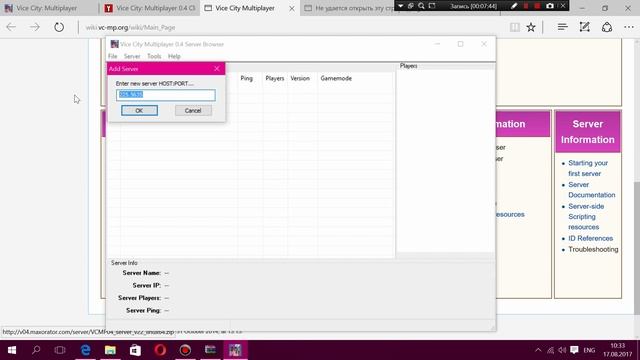The height and width of the screenshot is (360, 640).
Task: Click the Windows Start button
Action: click(x=11, y=350)
